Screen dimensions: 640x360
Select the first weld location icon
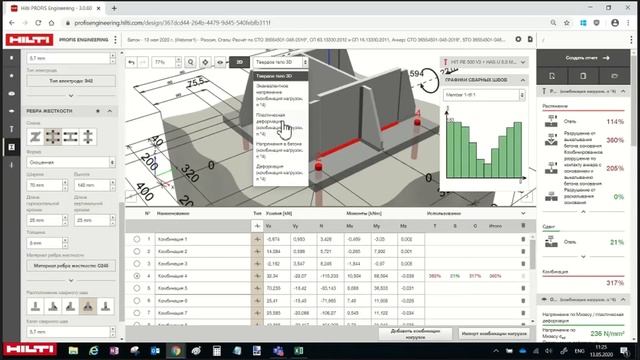click(x=36, y=306)
